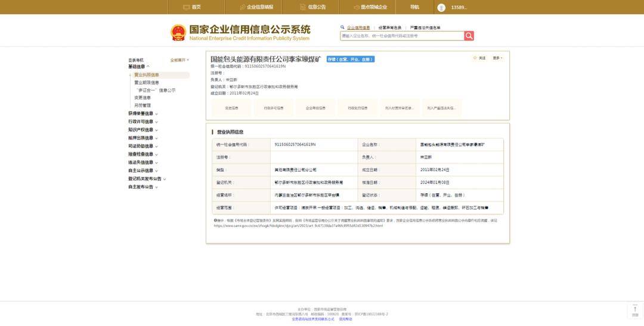The height and width of the screenshot is (326, 644).
Task: Select 变更信息 in the sidebar tree
Action: [143, 98]
